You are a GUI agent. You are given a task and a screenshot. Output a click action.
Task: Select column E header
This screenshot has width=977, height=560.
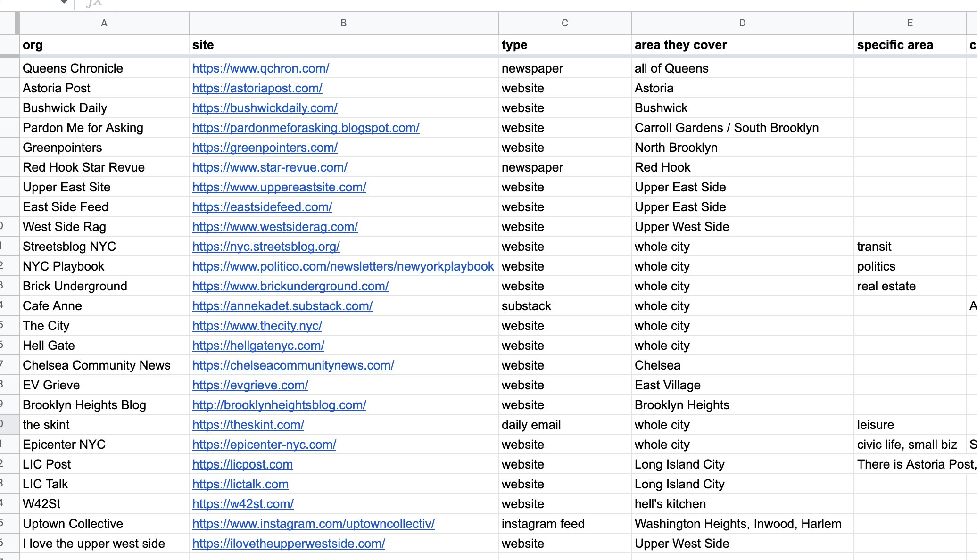pos(910,23)
